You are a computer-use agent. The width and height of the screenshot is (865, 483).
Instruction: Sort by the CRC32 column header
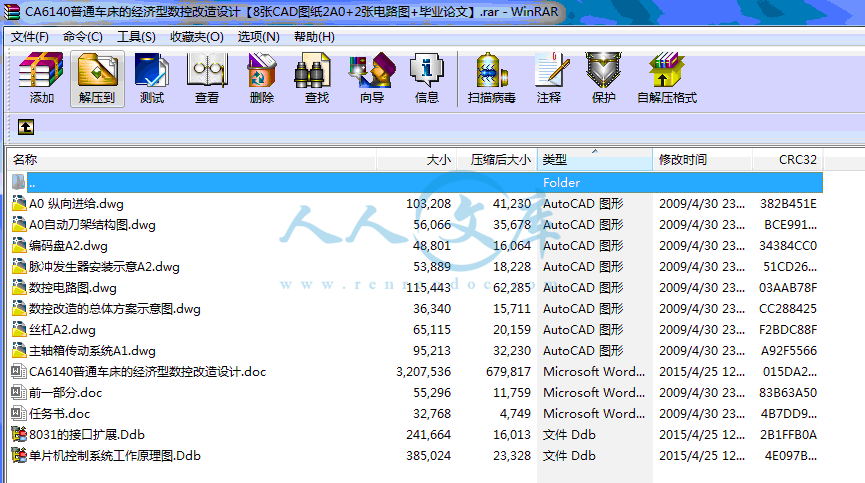click(x=787, y=160)
